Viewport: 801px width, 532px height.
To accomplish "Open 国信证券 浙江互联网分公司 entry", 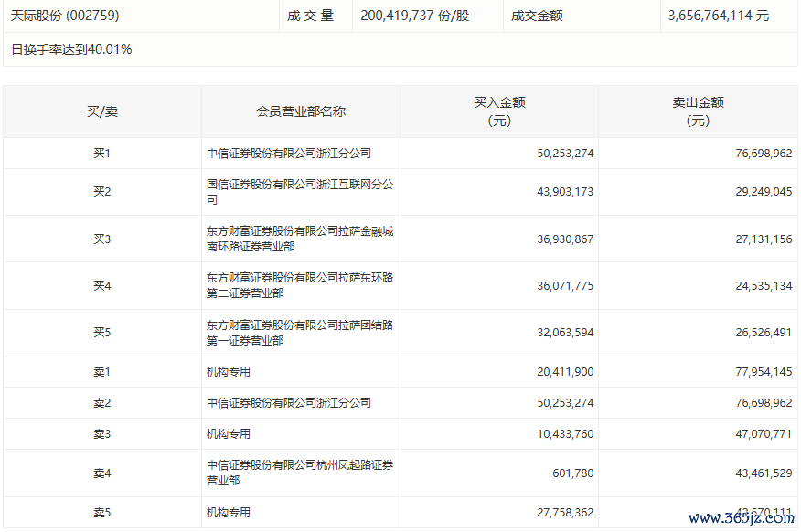I will [300, 192].
